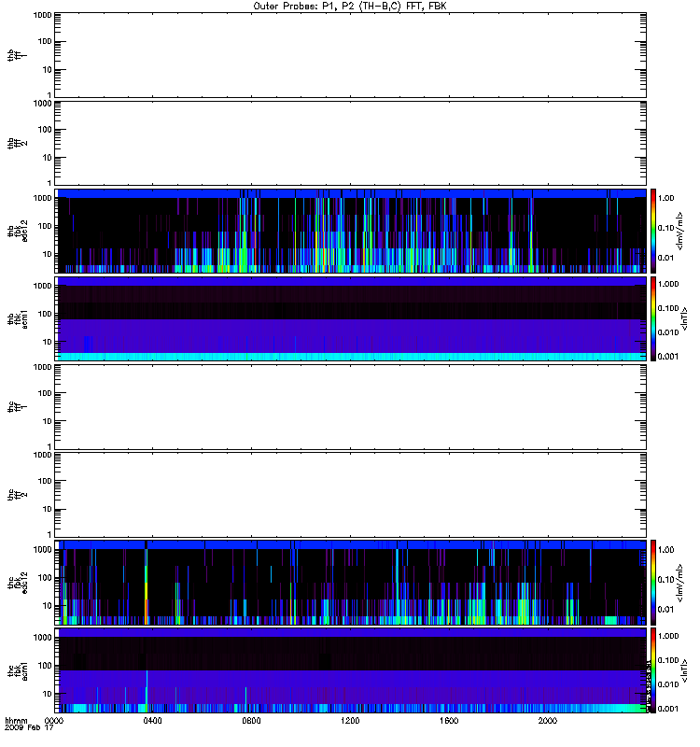Click the 'thb fff 1' y-axis label

click(x=17, y=55)
